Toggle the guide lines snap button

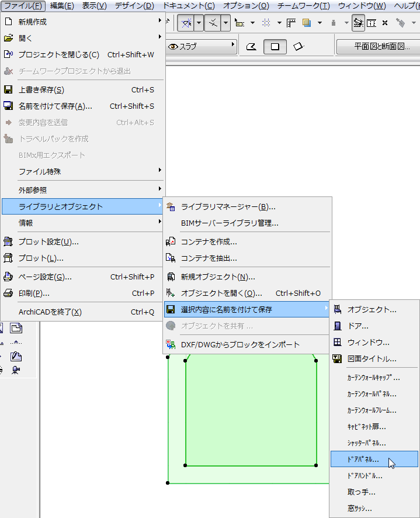(186, 23)
